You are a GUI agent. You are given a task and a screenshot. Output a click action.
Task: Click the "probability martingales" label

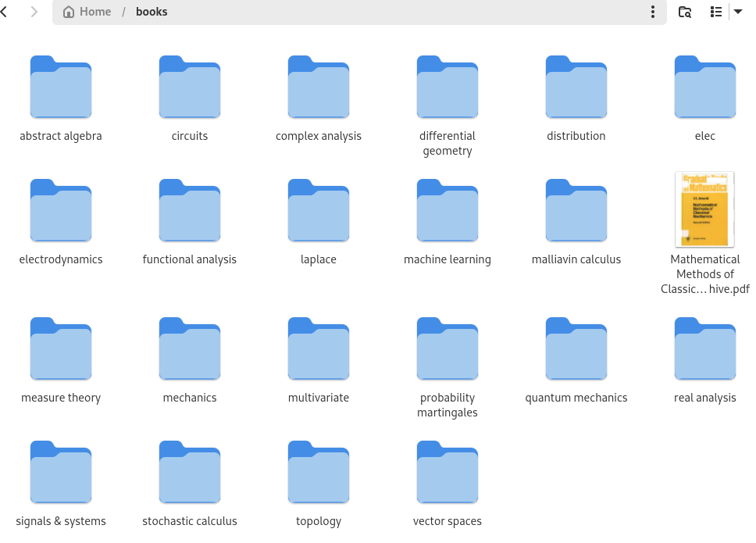[x=448, y=405]
